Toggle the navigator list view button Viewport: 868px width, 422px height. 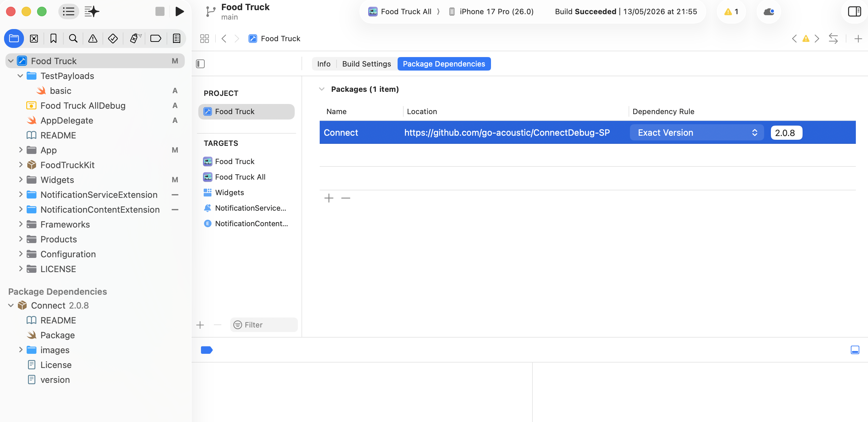coord(68,11)
